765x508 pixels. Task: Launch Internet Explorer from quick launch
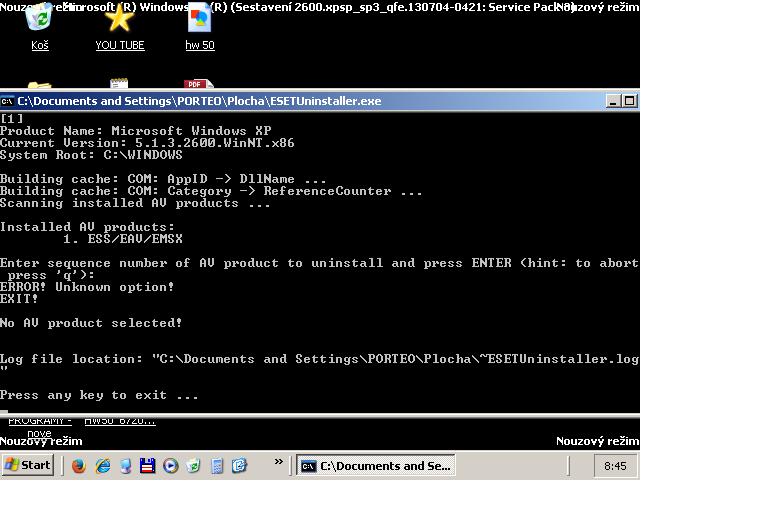[x=102, y=466]
